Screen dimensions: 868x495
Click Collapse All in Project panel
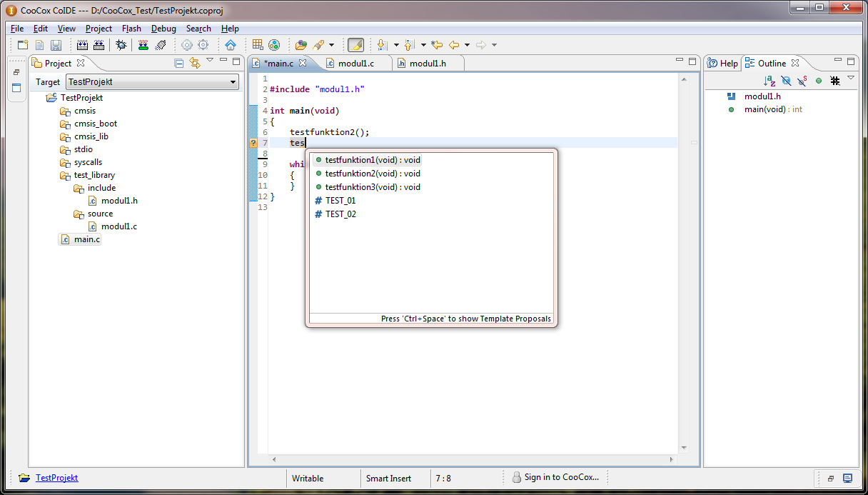(179, 63)
